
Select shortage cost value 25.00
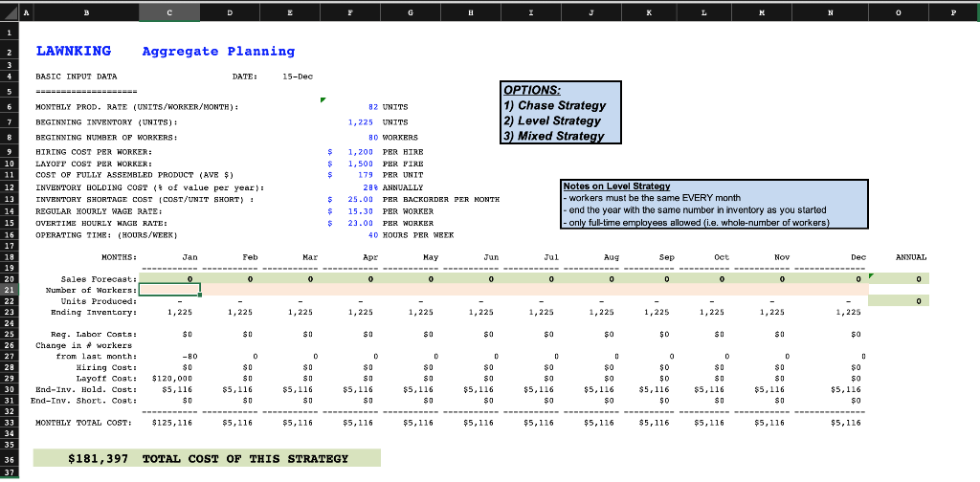click(x=362, y=199)
